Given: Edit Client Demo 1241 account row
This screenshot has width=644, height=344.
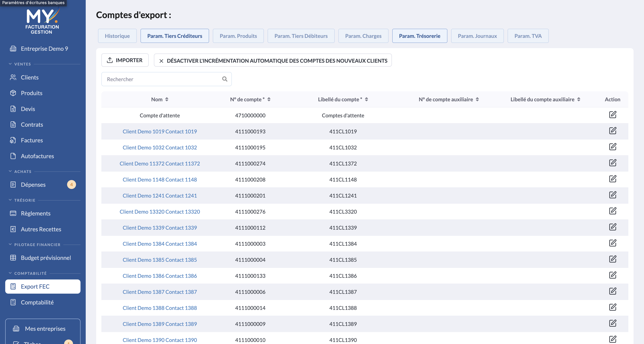Looking at the screenshot, I should pyautogui.click(x=613, y=195).
